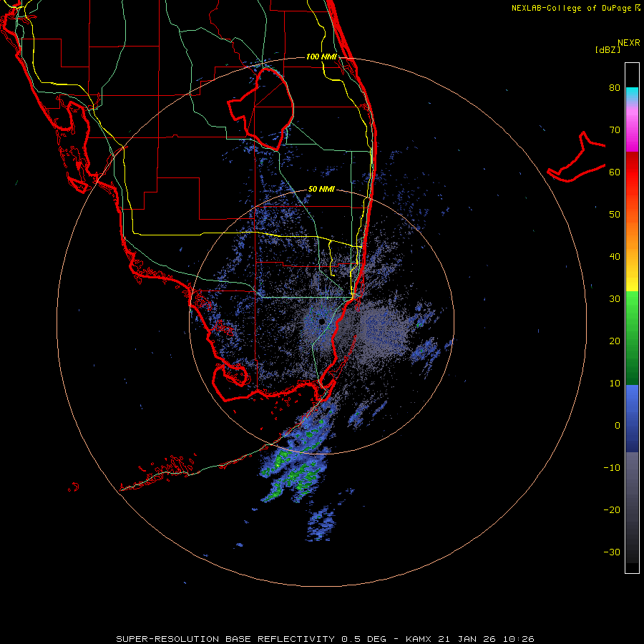Click the 50 NMI range ring label
644x644 pixels.
coord(321,190)
